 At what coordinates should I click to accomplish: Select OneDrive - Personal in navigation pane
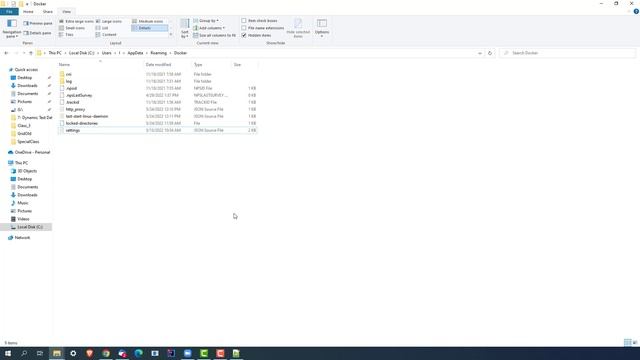[x=32, y=152]
